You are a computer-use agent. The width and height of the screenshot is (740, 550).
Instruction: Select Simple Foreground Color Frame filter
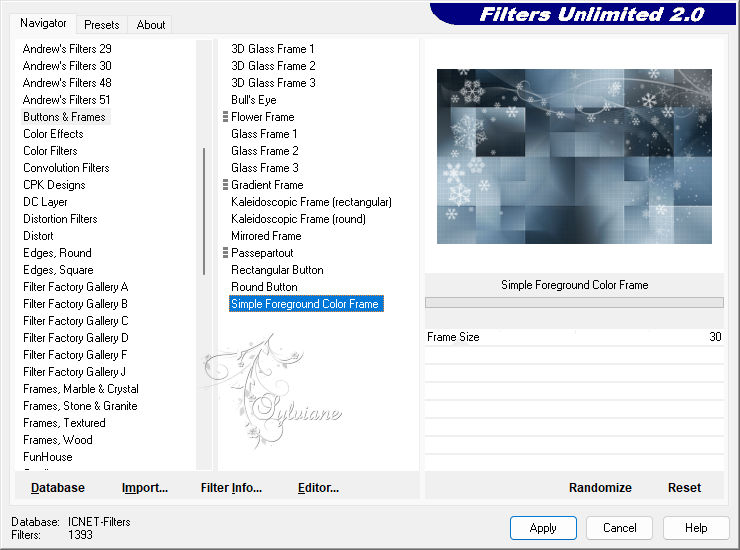pyautogui.click(x=306, y=304)
